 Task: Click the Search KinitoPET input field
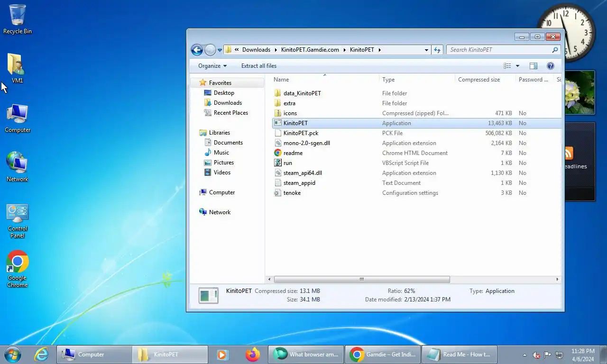pyautogui.click(x=503, y=50)
